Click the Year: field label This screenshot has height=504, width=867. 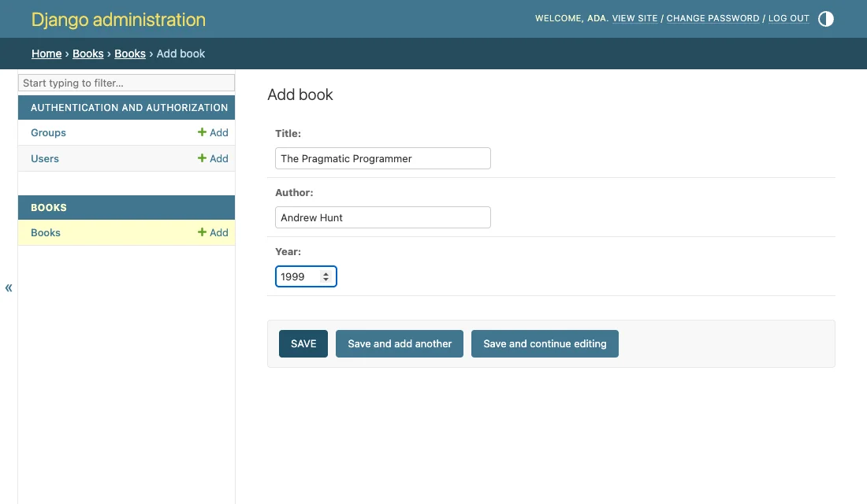coord(288,251)
